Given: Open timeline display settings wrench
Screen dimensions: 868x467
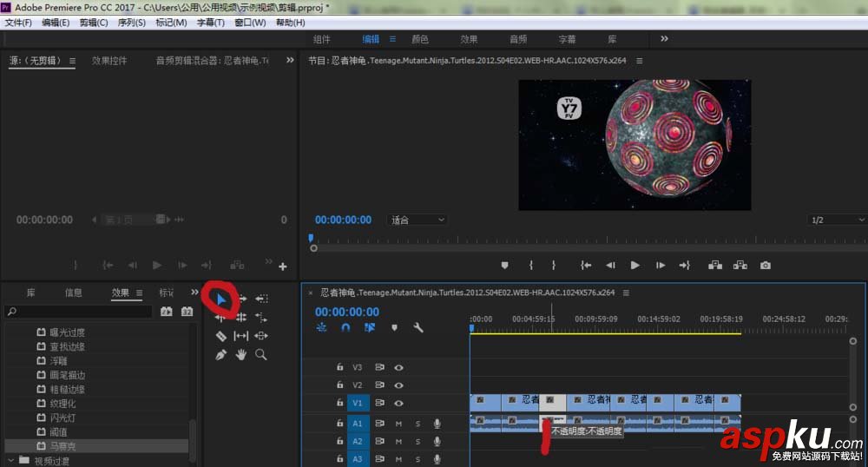Looking at the screenshot, I should (418, 327).
